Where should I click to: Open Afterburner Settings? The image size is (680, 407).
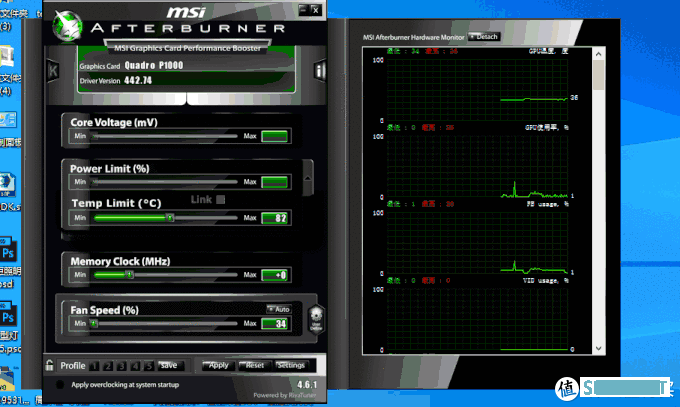pyautogui.click(x=291, y=366)
